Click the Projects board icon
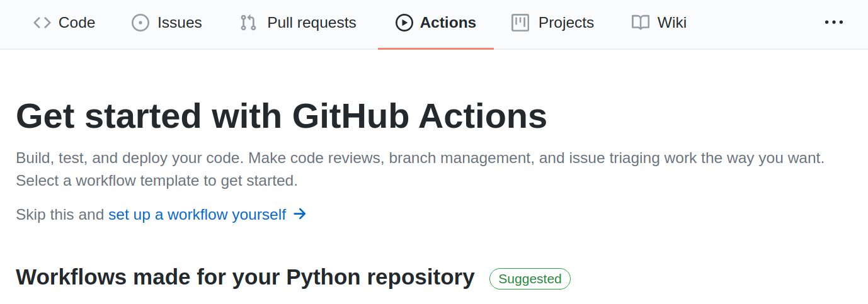The width and height of the screenshot is (868, 304). (520, 23)
